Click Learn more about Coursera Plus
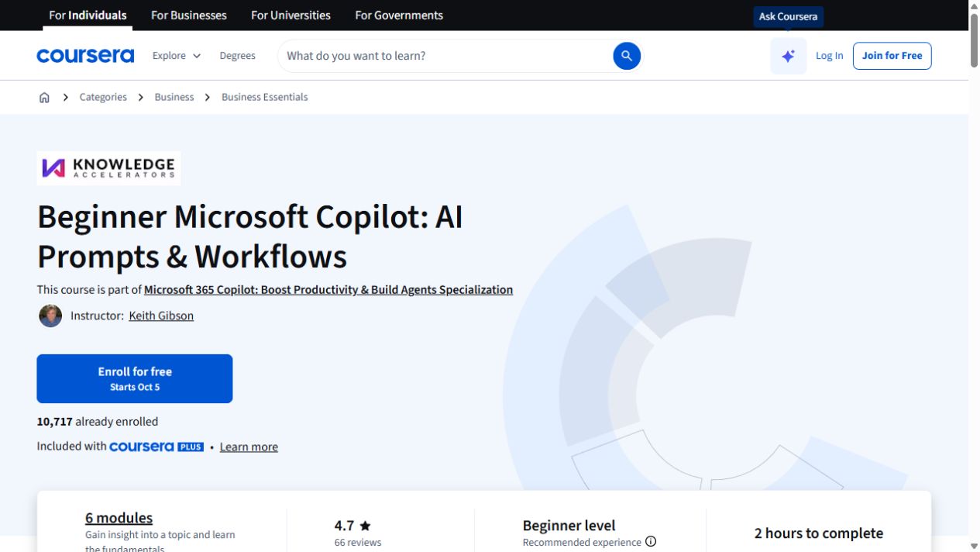The image size is (980, 552). click(x=249, y=447)
